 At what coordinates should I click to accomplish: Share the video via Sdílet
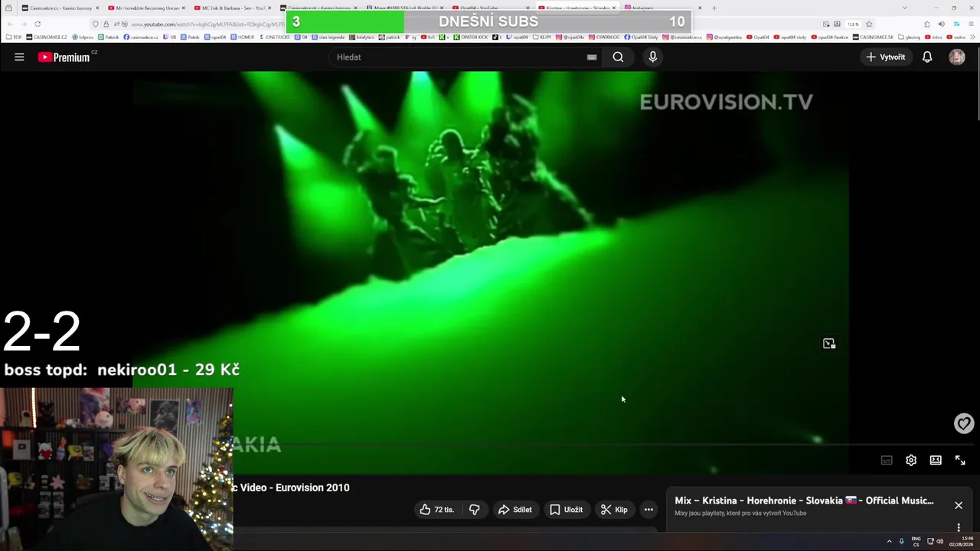click(x=514, y=510)
